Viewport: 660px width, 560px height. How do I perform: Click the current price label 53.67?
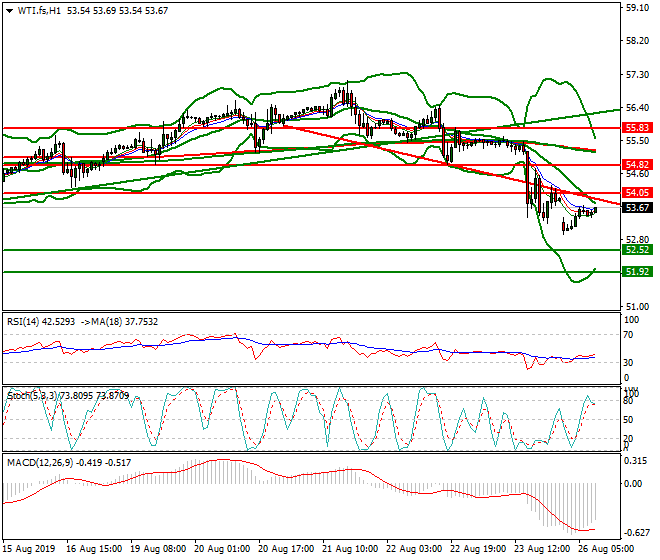click(x=637, y=208)
